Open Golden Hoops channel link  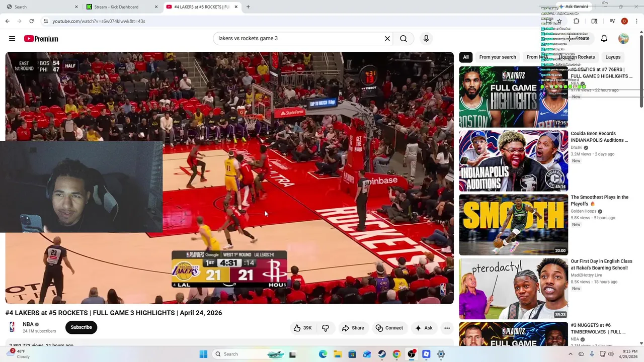tap(584, 211)
